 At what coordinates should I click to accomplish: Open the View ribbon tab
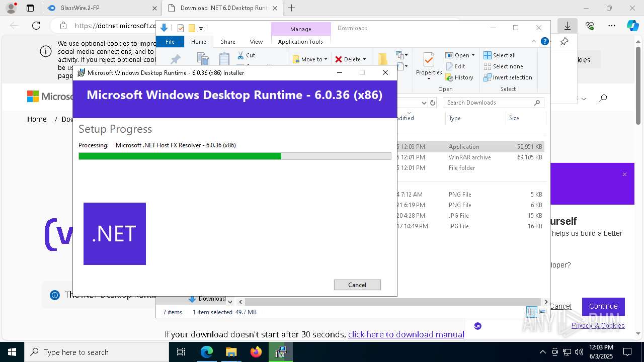click(256, 42)
